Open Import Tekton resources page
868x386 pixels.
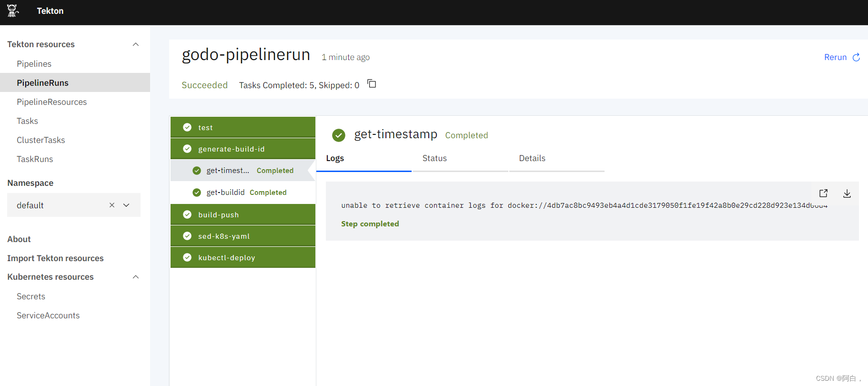[x=55, y=258]
